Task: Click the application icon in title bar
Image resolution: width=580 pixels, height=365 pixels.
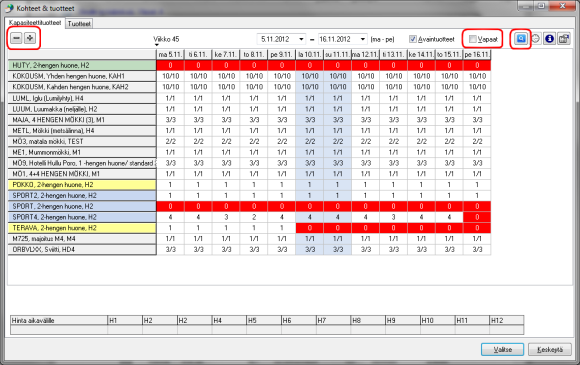Action: coord(9,8)
